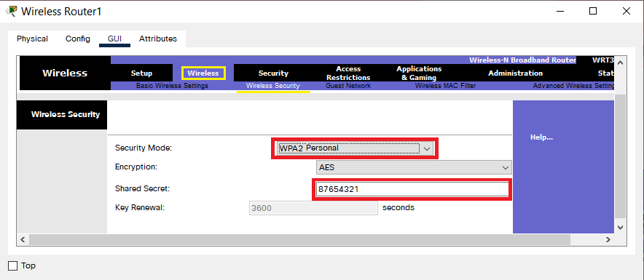Click the vertical scrollbar thumb
The height and width of the screenshot is (280, 644).
click(x=620, y=156)
